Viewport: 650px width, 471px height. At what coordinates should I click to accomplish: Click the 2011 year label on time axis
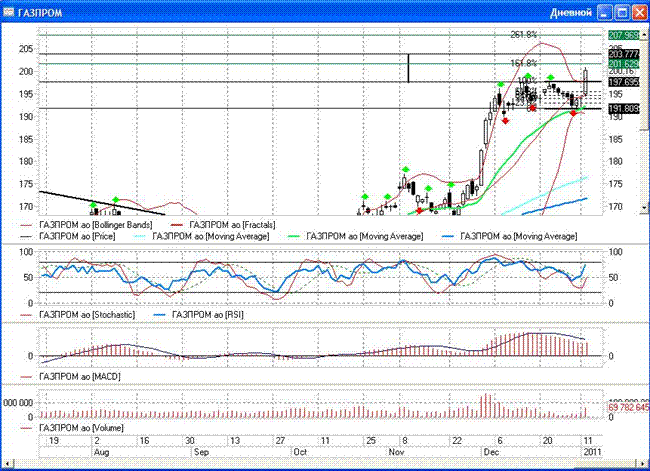592,452
